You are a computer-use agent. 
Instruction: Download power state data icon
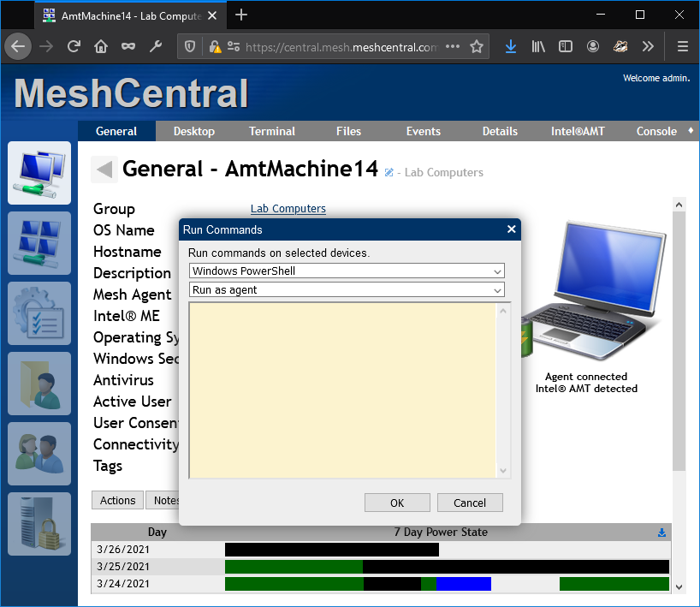coord(661,533)
